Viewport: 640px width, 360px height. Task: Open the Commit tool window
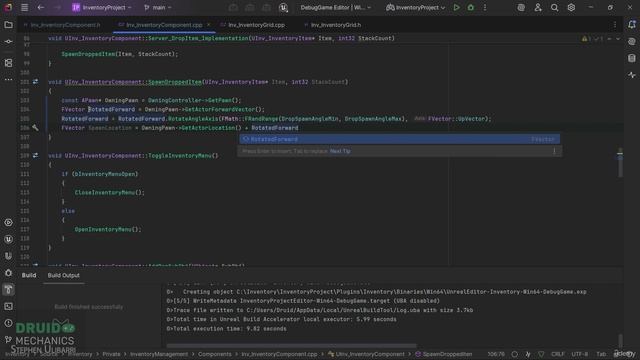click(8, 42)
